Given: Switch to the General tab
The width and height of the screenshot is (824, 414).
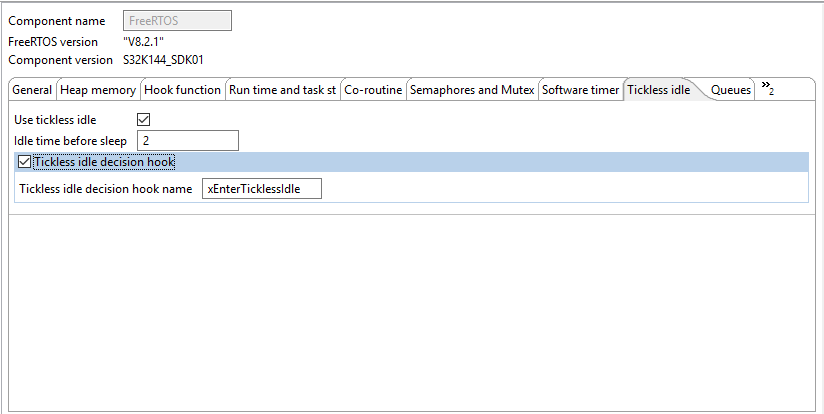Looking at the screenshot, I should [x=32, y=90].
